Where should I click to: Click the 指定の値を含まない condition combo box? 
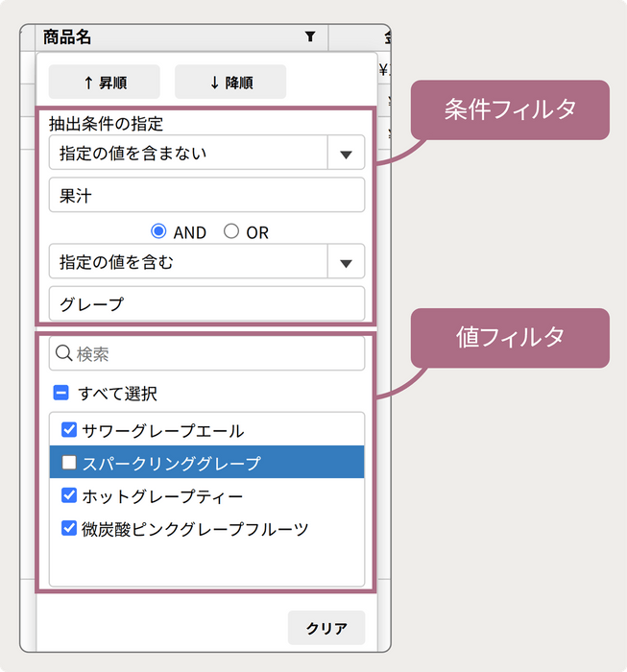tap(188, 153)
